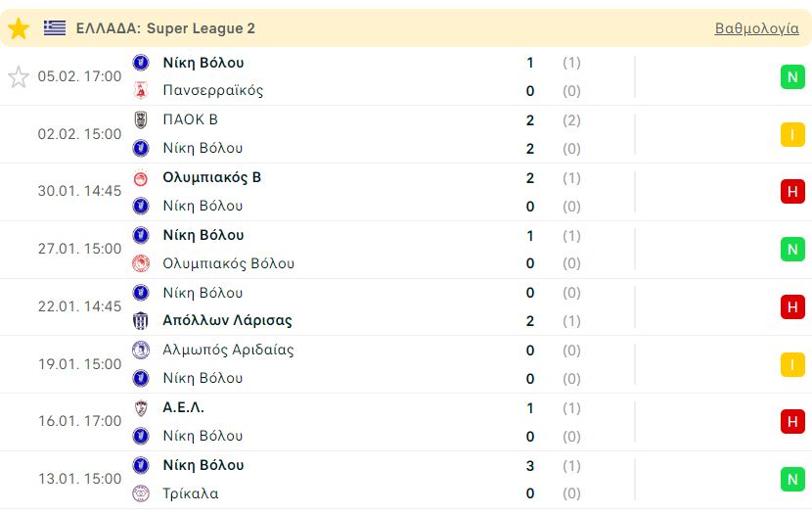Click the Πανσερραϊκός team logo
812x515 pixels.
click(141, 90)
